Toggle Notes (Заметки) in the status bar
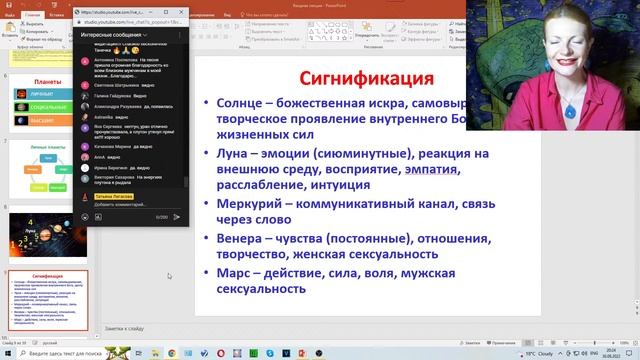The width and height of the screenshot is (640, 360). tap(470, 343)
